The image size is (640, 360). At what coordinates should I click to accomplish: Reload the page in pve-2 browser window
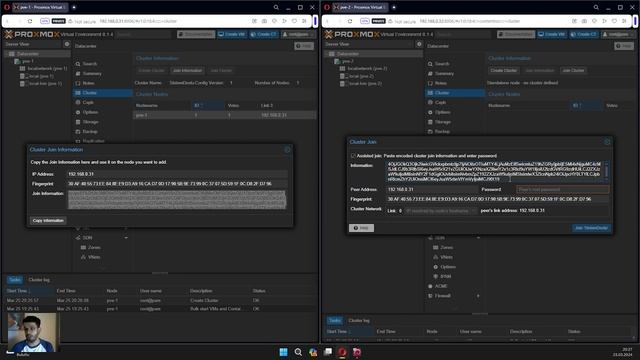click(350, 21)
